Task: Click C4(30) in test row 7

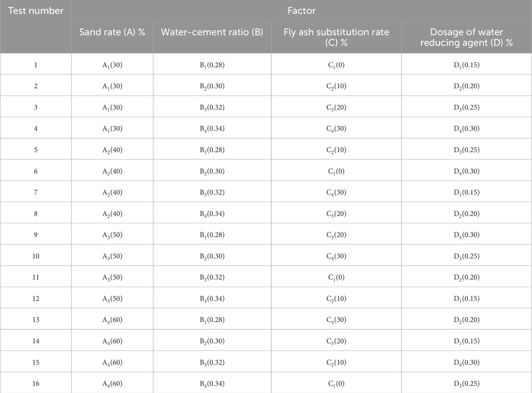Action: (x=336, y=192)
